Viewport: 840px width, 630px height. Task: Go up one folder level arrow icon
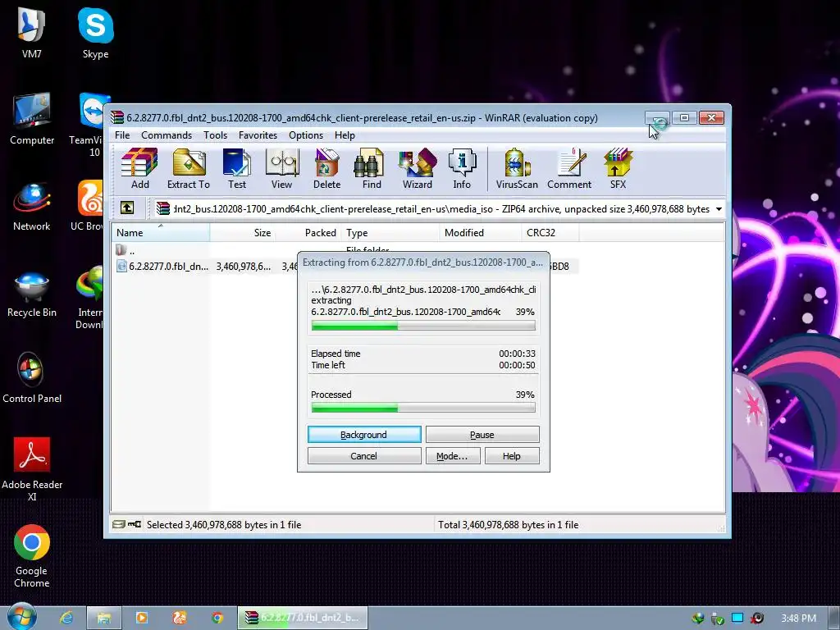(x=127, y=208)
